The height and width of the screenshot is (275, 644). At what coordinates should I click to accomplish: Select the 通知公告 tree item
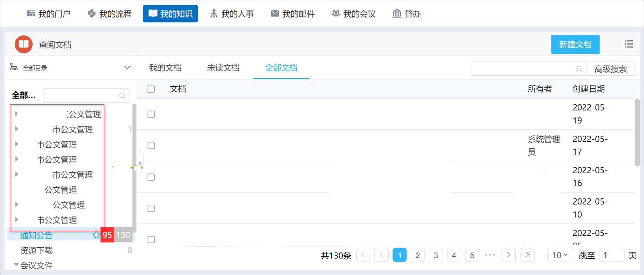(x=36, y=235)
